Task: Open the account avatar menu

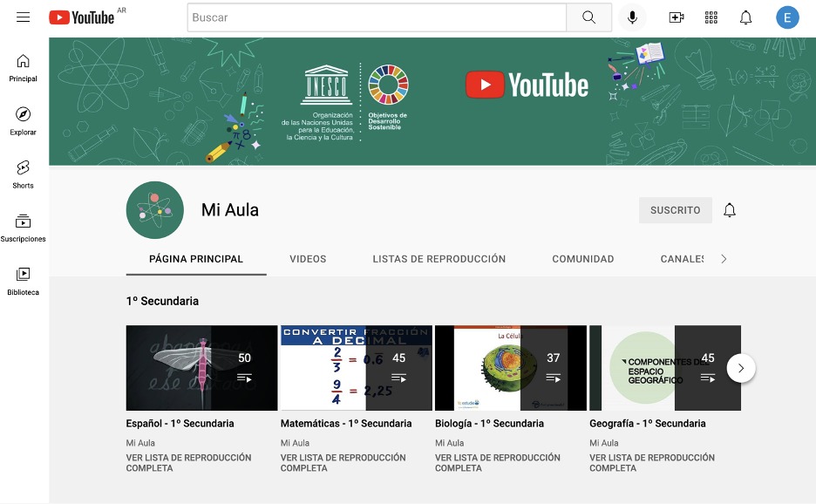Action: [x=787, y=17]
